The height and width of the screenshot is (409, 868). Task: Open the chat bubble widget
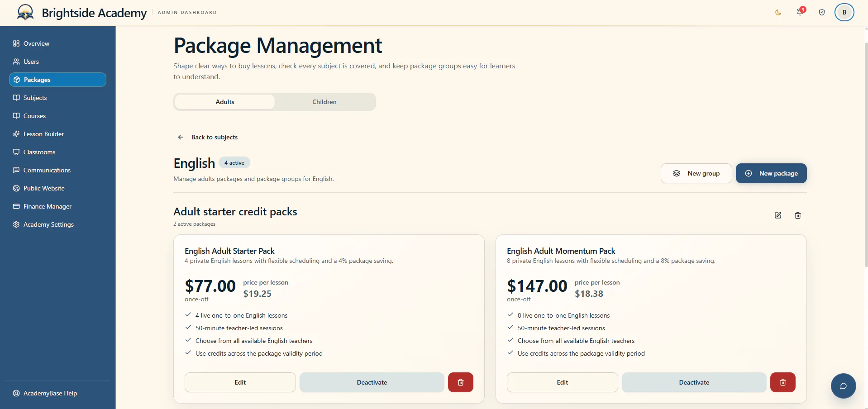click(844, 386)
